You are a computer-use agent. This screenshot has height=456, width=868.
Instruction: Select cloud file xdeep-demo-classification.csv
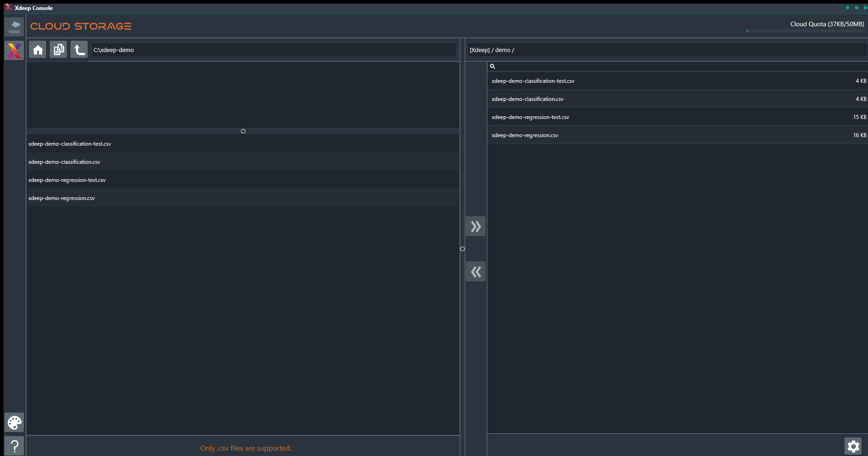(677, 99)
